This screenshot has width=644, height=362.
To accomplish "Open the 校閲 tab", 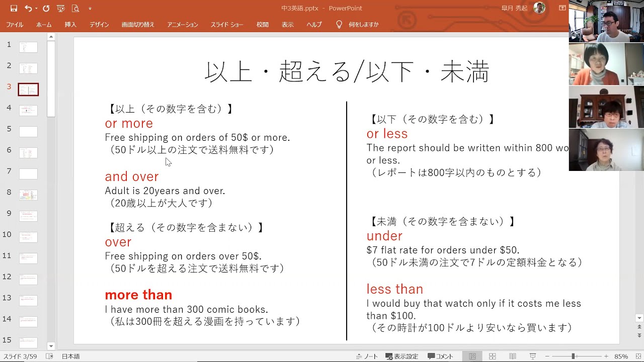I will coord(263,25).
